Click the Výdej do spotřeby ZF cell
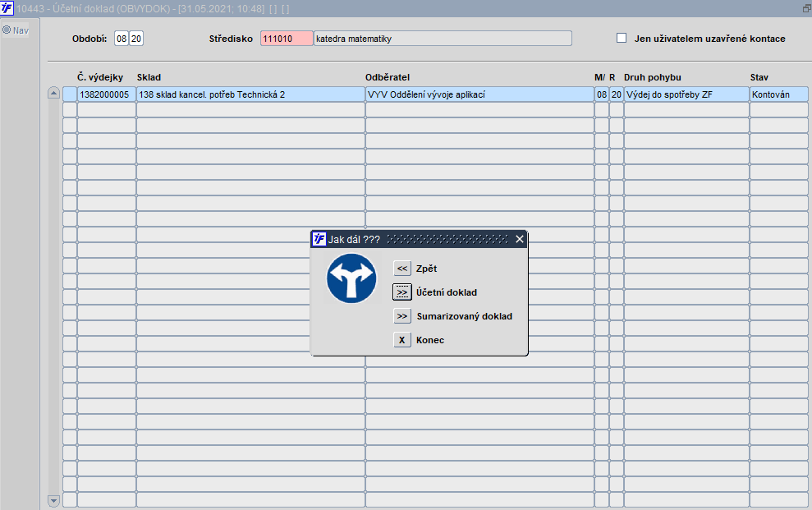Screen dimensions: 812x510 click(x=686, y=94)
